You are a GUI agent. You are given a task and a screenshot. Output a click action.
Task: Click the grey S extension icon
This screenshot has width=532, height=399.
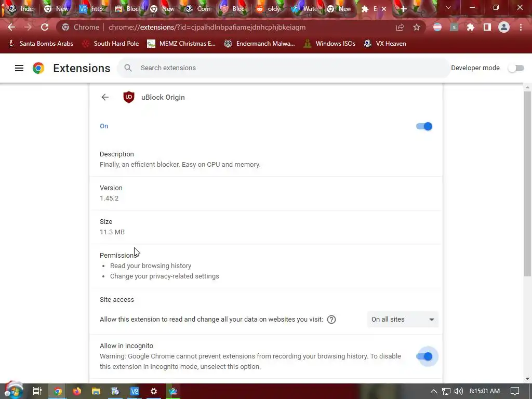click(x=454, y=27)
